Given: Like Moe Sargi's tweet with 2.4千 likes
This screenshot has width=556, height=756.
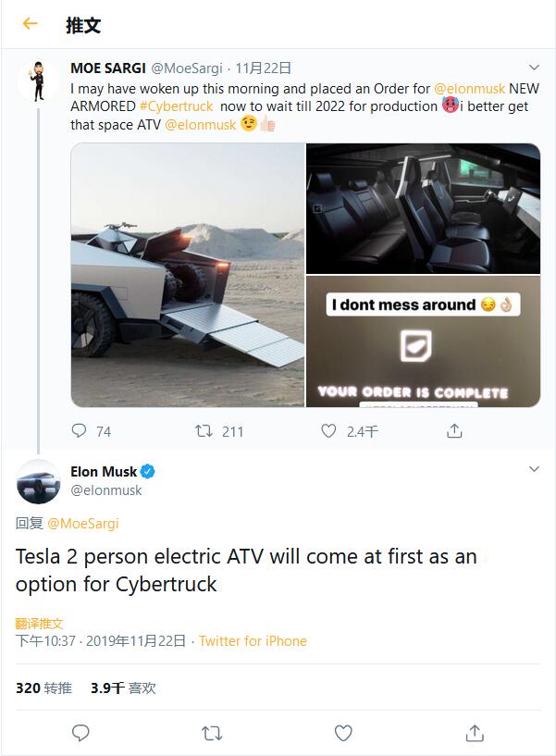Looking at the screenshot, I should point(328,431).
